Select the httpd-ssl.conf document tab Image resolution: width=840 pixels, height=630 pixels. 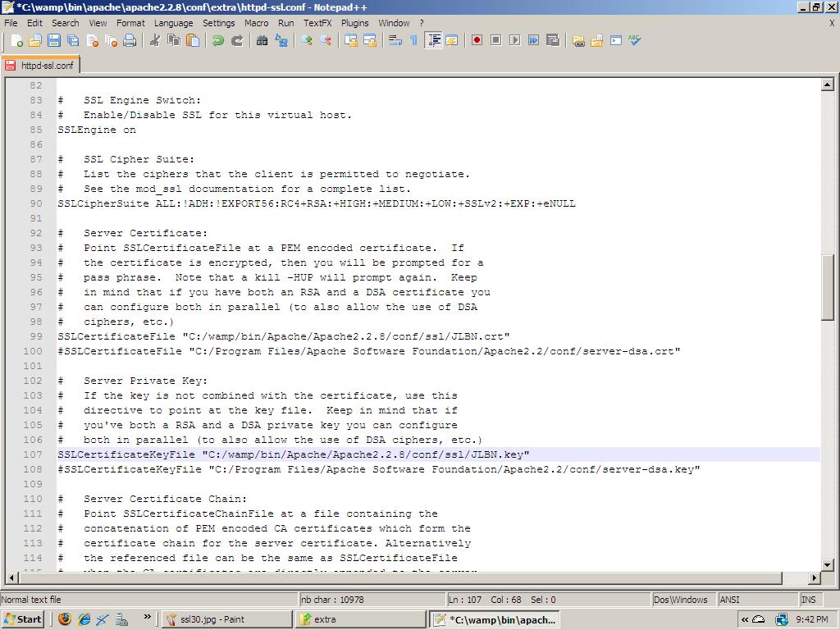pos(41,66)
